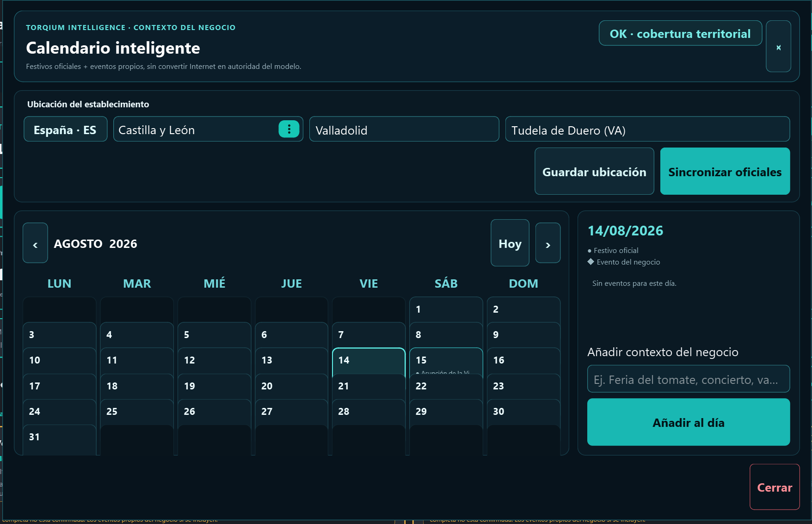Screen dimensions: 812x524
Task: Click the SÁB weekday header
Action: pyautogui.click(x=446, y=284)
